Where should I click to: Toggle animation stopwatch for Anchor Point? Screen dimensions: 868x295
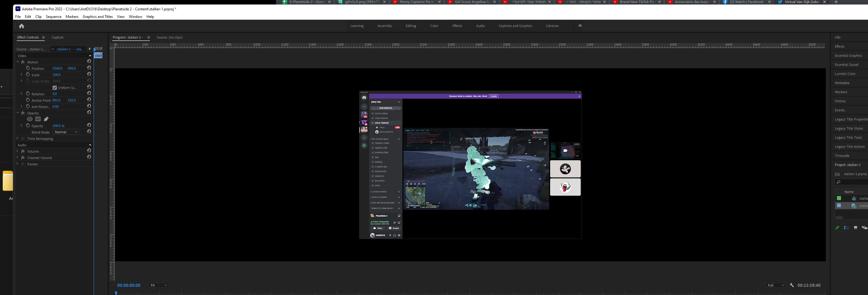pyautogui.click(x=28, y=100)
